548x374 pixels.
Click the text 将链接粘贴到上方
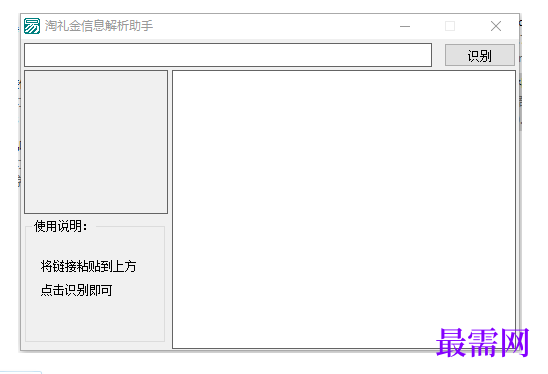[88, 266]
